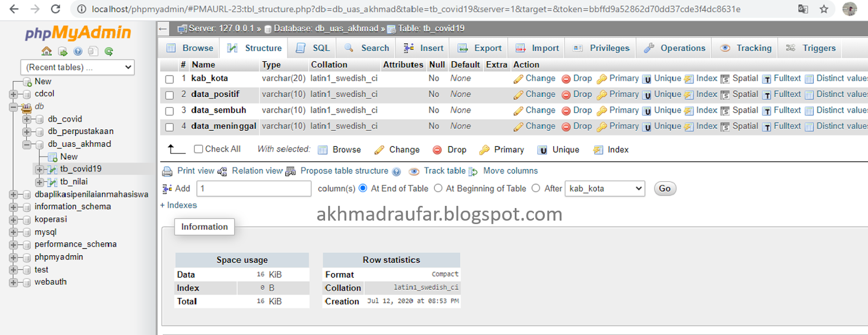Expand the db_covid database node
Image resolution: width=868 pixels, height=335 pixels.
(27, 119)
